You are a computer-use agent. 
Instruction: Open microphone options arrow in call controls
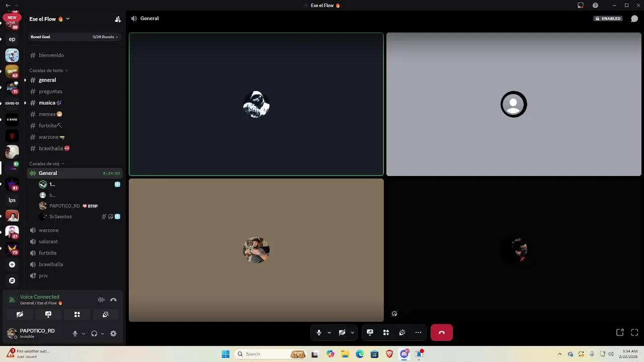tap(329, 332)
